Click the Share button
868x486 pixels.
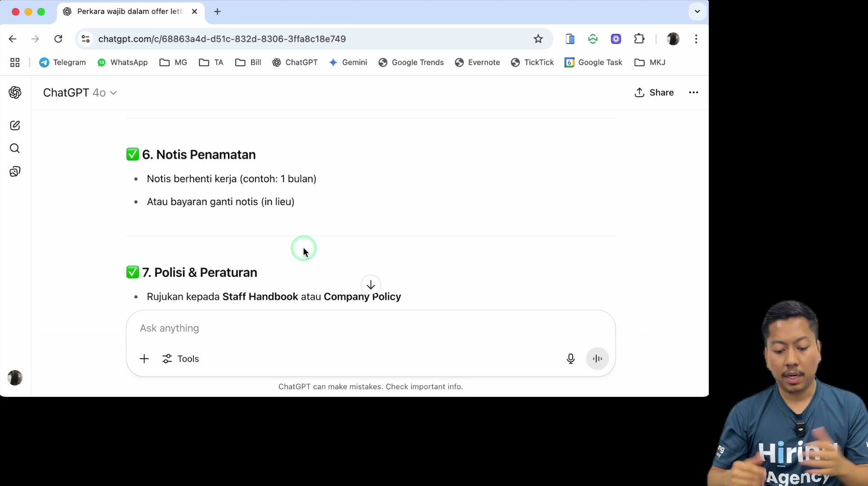(x=654, y=92)
